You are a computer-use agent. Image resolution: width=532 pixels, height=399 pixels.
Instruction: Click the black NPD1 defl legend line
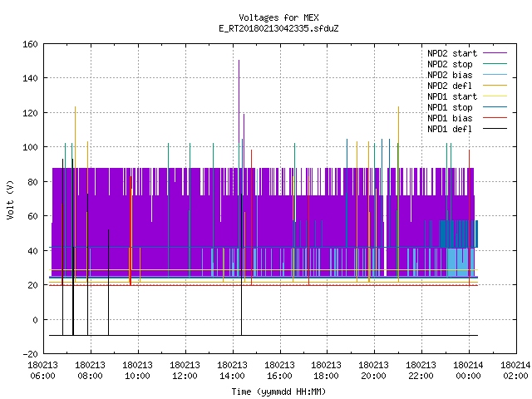pos(495,129)
